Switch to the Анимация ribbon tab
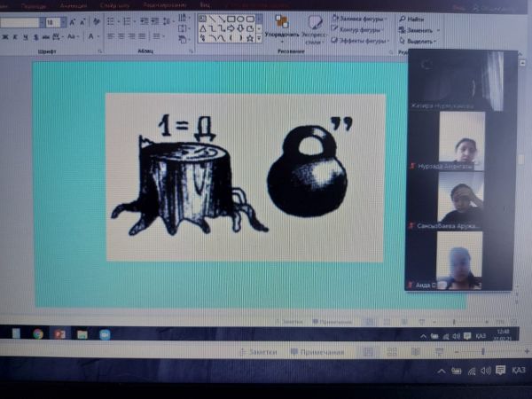The image size is (532, 399). coord(74,4)
